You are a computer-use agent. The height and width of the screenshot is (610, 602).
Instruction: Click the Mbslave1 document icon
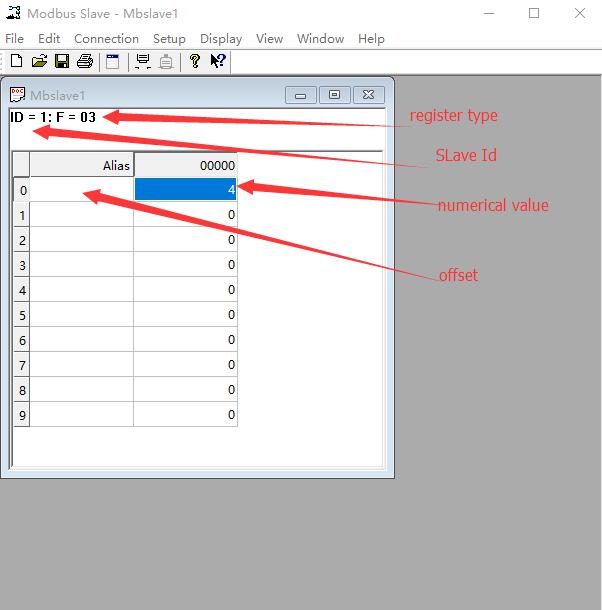[x=18, y=95]
